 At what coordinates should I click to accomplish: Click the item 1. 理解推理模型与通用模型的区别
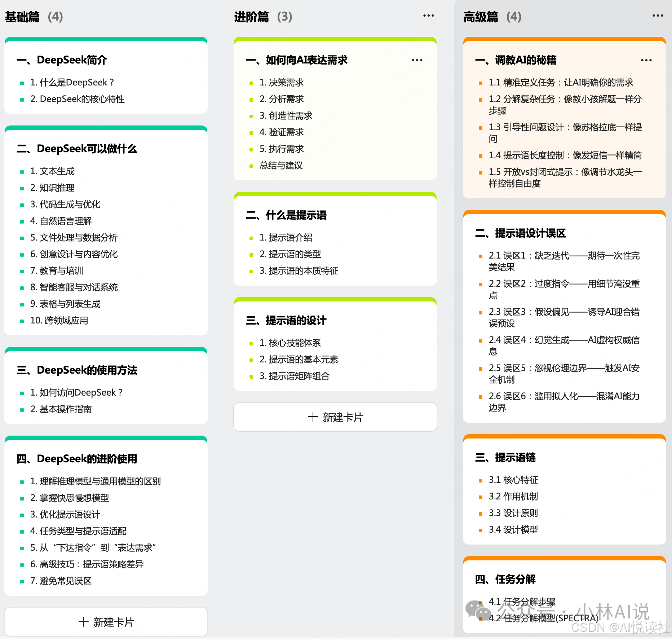click(96, 481)
